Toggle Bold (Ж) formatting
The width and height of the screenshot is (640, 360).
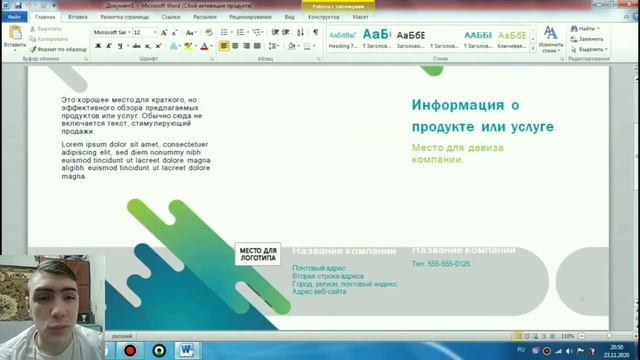[x=98, y=46]
